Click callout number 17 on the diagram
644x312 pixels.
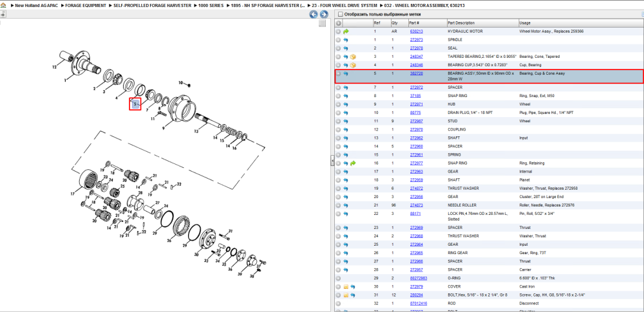click(x=73, y=194)
